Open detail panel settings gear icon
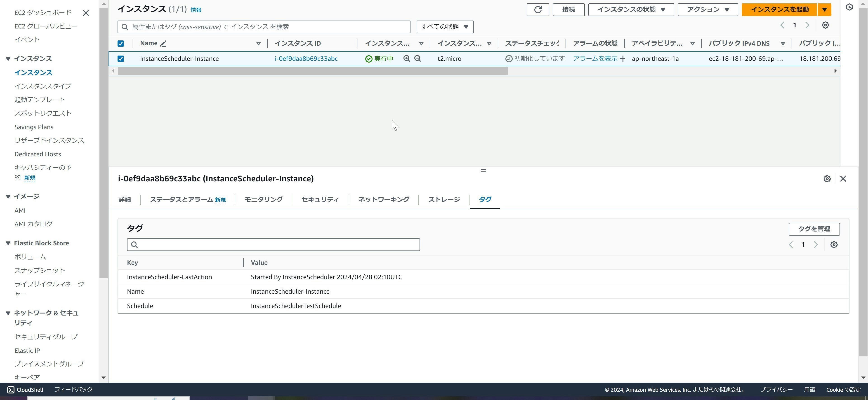 (x=827, y=179)
